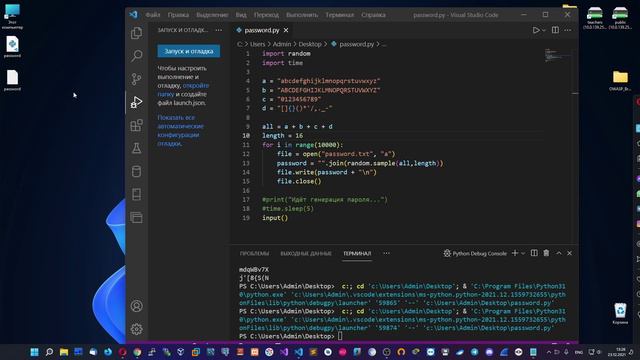Open the device icon below the database icon
This screenshot has width=640, height=360.
[x=136, y=194]
